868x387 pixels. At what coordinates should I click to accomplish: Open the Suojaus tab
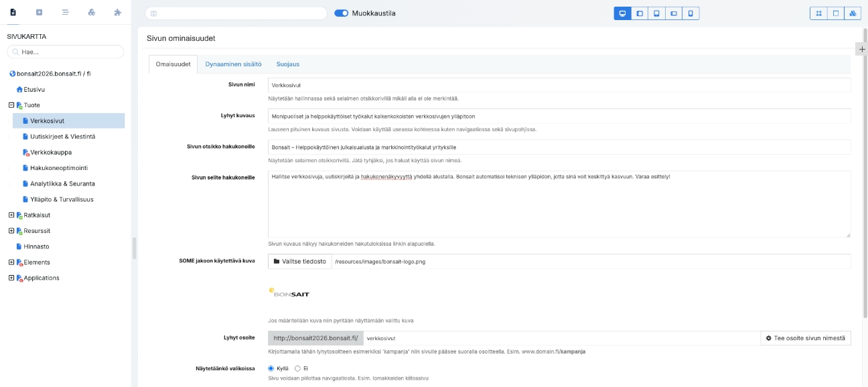pos(288,64)
